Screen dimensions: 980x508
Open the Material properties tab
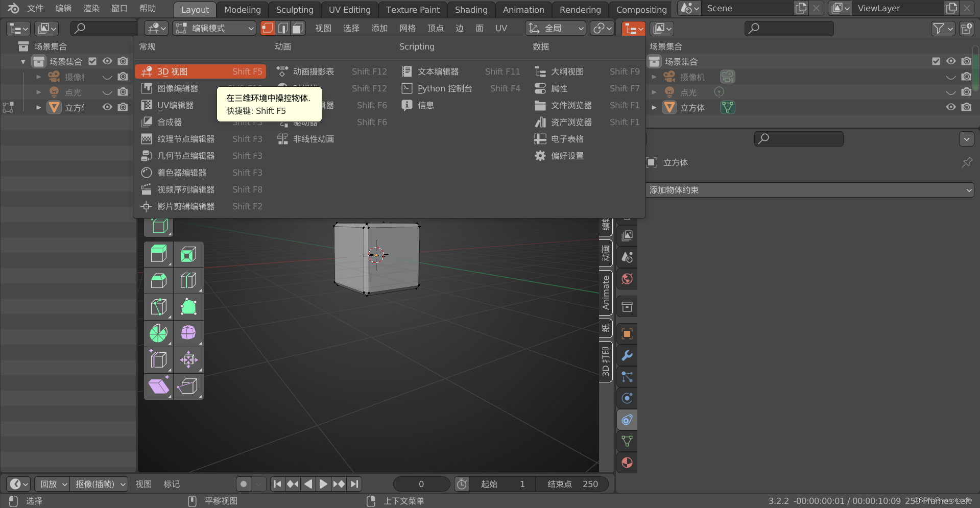(627, 463)
